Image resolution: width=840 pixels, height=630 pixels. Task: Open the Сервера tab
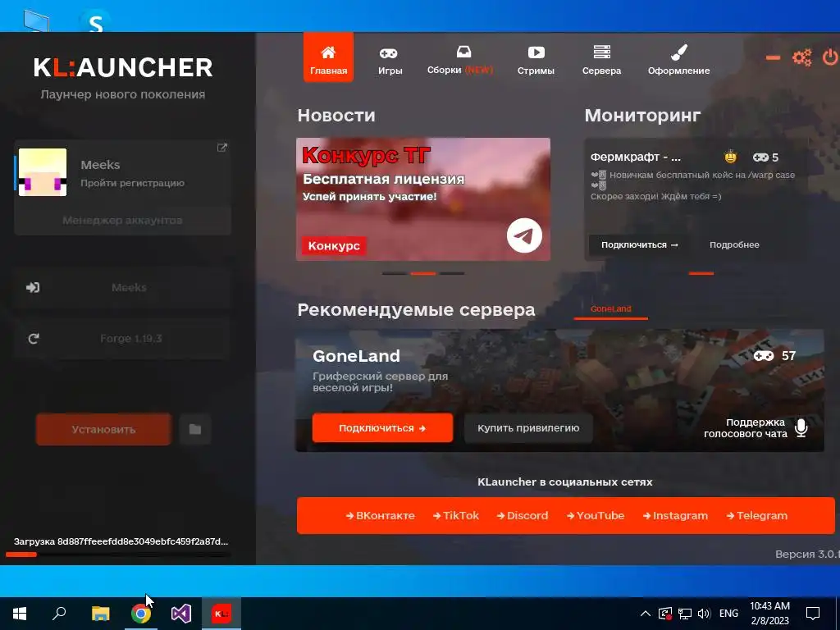pyautogui.click(x=601, y=61)
